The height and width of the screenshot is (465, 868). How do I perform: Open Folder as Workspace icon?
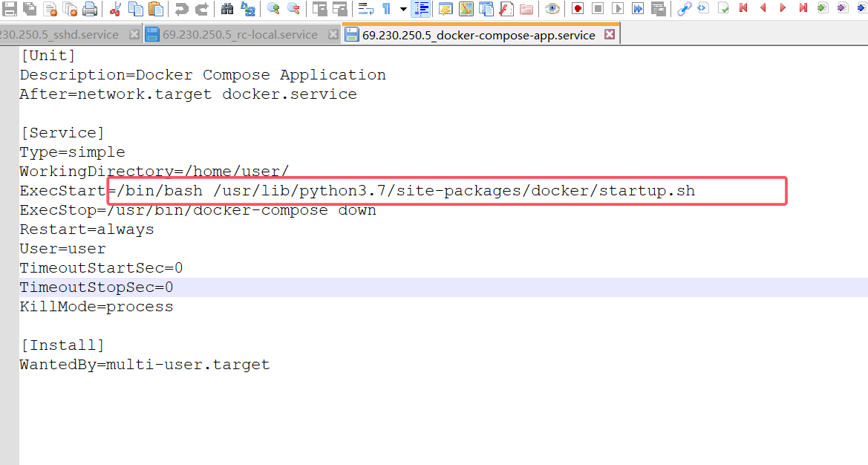click(x=526, y=8)
